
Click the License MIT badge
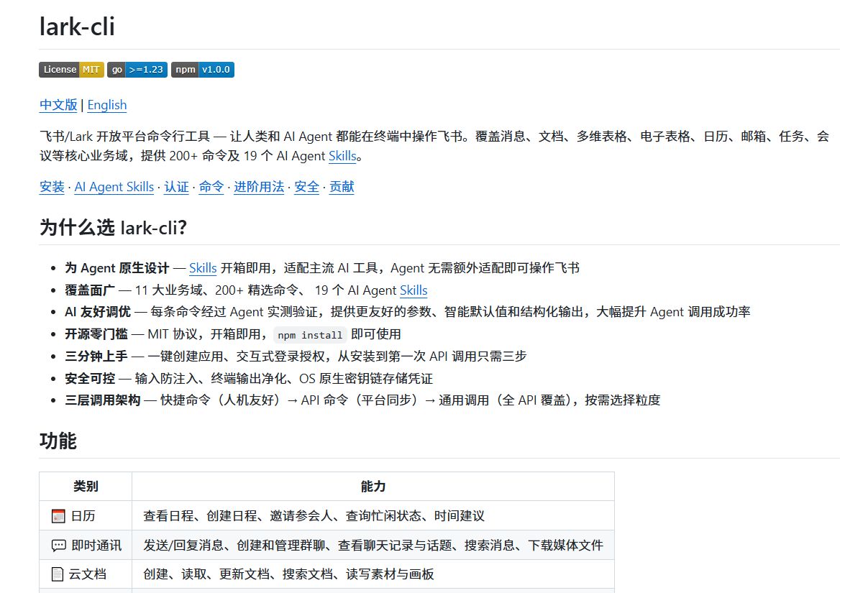click(x=71, y=70)
